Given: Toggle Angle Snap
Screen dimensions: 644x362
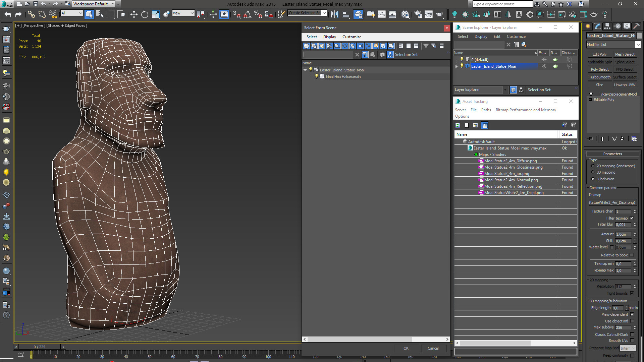Looking at the screenshot, I should [247, 14].
